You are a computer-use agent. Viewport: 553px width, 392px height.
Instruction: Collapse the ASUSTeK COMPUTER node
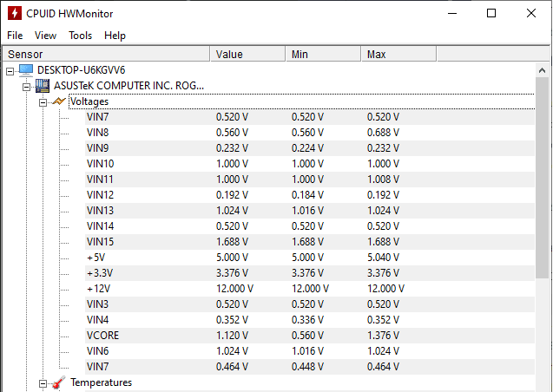[x=26, y=86]
